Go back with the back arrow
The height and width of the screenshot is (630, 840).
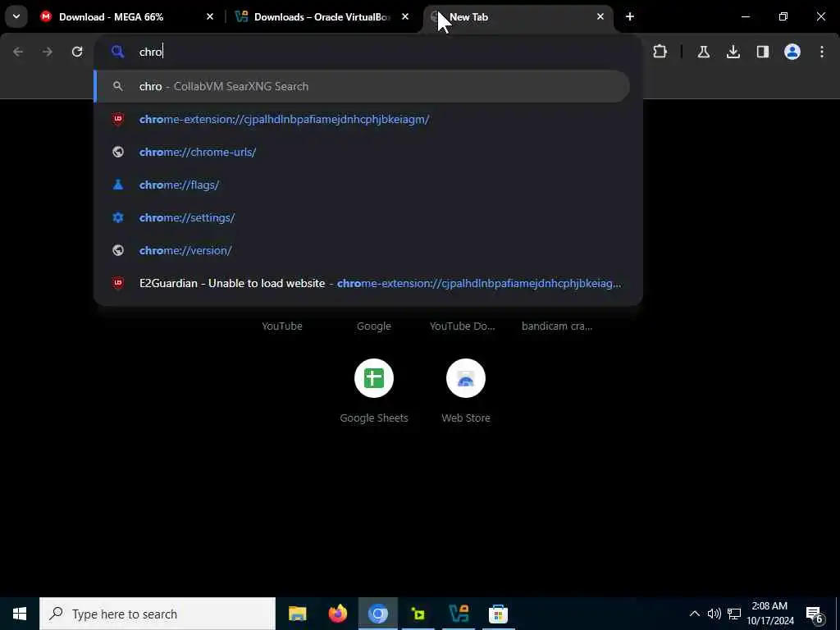[18, 52]
